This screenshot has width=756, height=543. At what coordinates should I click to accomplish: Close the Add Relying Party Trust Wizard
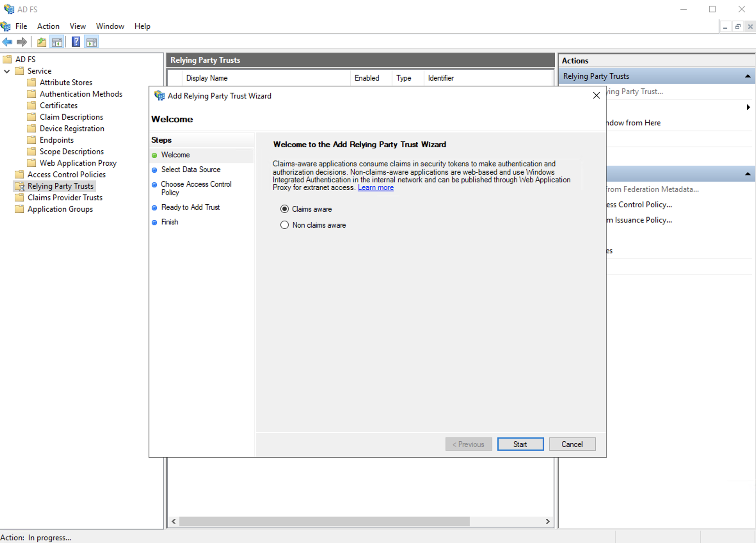(x=596, y=96)
